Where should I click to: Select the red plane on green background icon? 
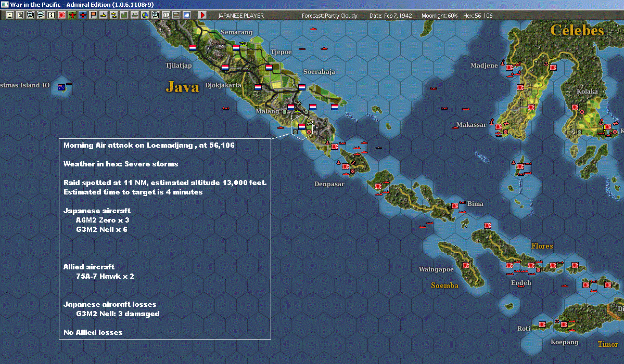72,15
